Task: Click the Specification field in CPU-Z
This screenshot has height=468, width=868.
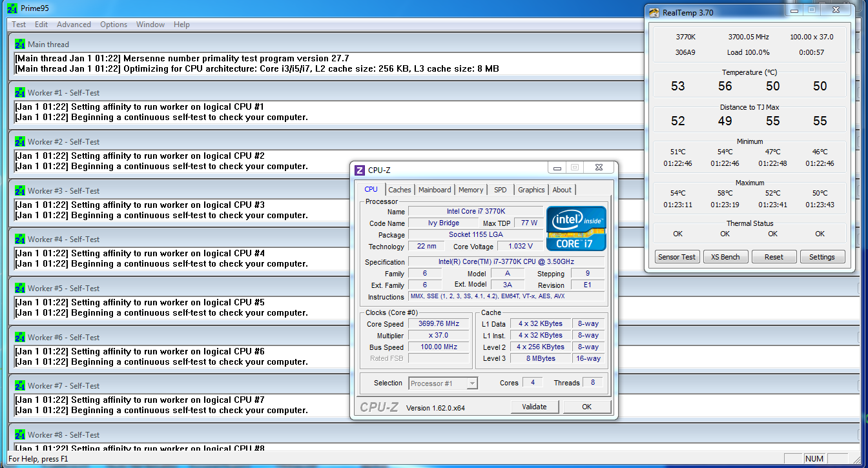Action: click(x=506, y=262)
